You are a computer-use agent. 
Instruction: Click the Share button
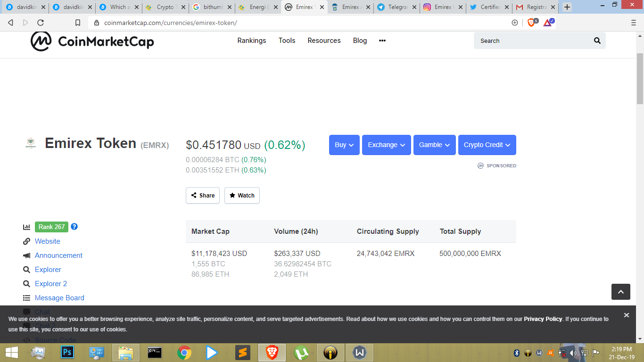click(x=203, y=196)
